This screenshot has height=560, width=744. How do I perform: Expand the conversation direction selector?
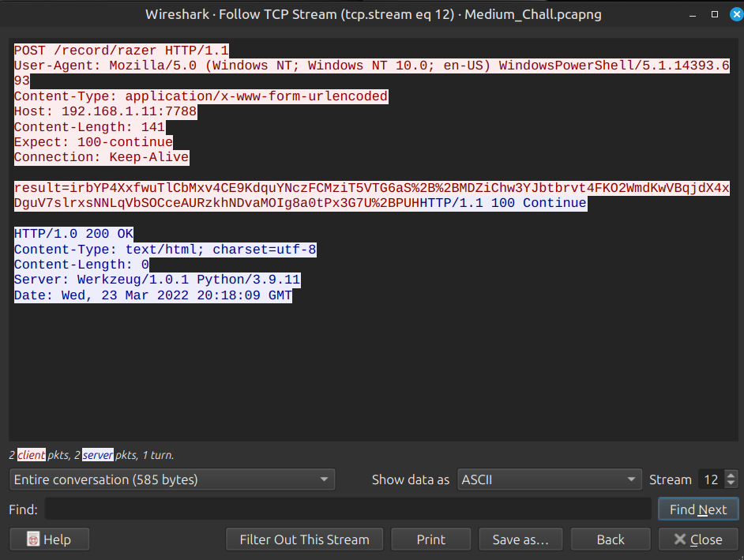323,479
